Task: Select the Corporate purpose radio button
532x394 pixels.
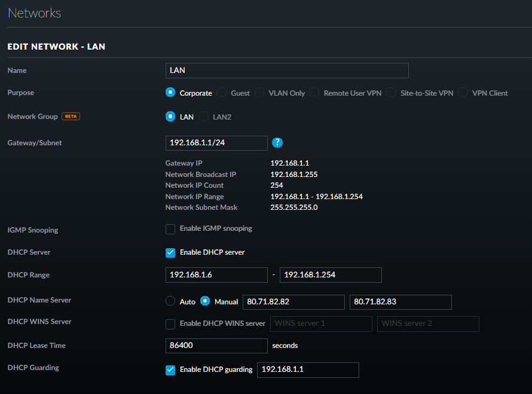Action: (x=170, y=93)
